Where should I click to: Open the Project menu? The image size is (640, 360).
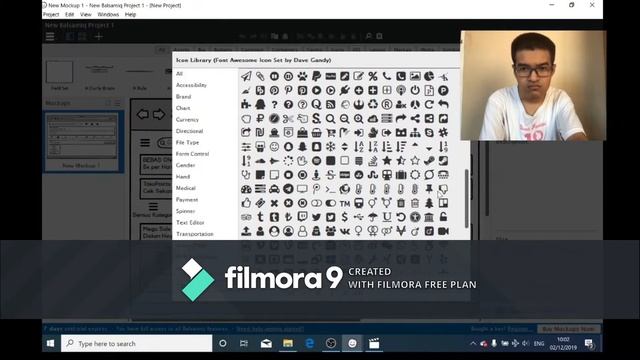pyautogui.click(x=51, y=14)
